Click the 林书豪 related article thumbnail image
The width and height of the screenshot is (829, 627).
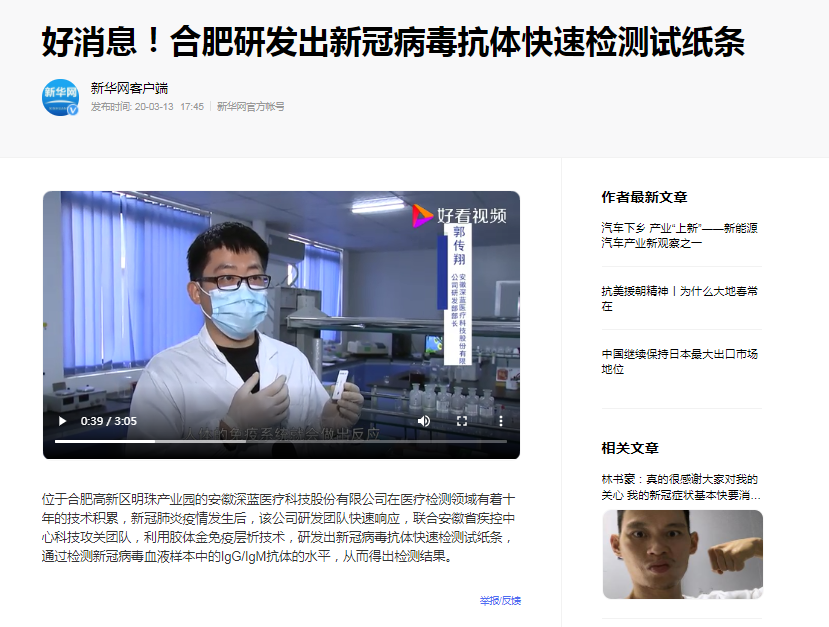click(683, 554)
